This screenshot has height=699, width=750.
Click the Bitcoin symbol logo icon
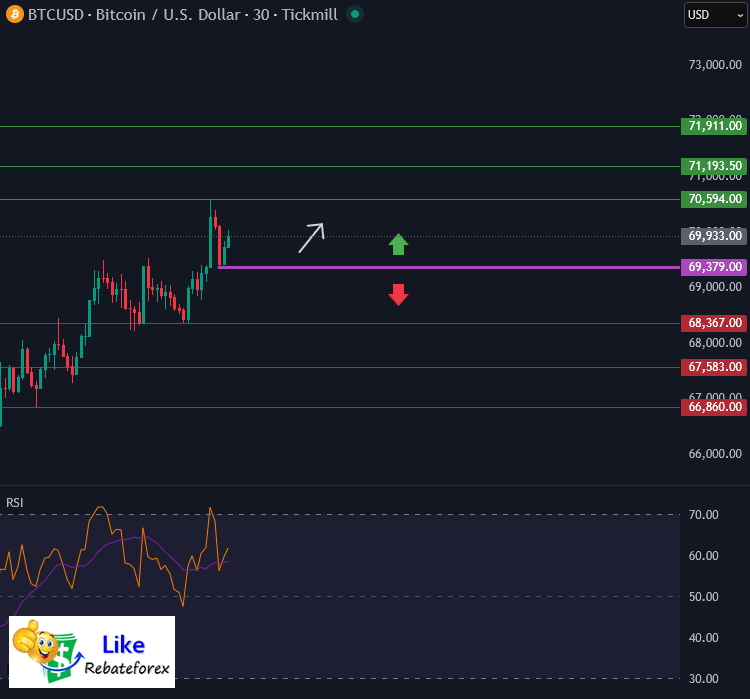click(15, 14)
